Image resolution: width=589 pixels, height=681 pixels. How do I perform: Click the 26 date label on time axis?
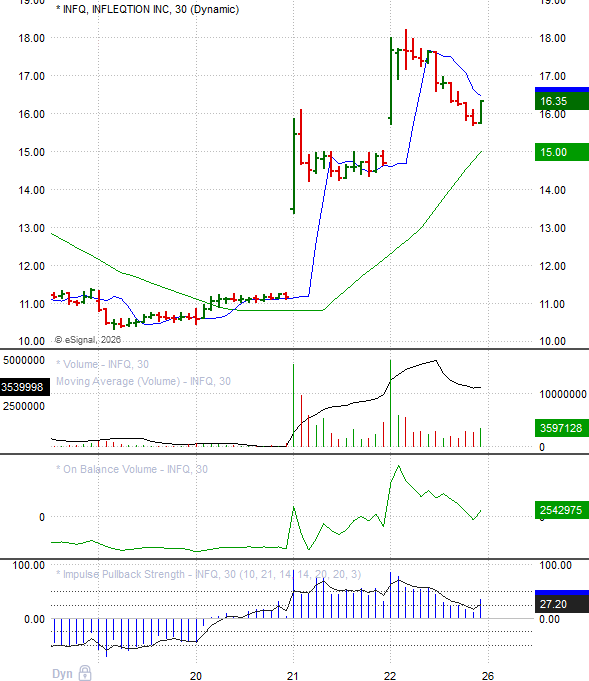coord(488,676)
